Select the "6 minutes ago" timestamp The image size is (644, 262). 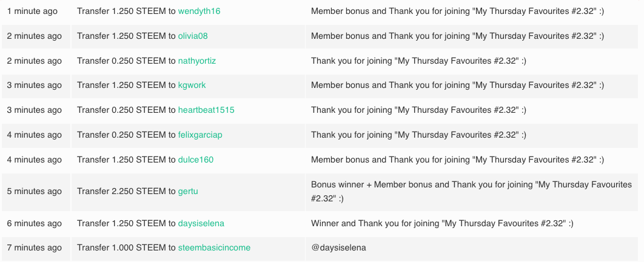tap(35, 223)
